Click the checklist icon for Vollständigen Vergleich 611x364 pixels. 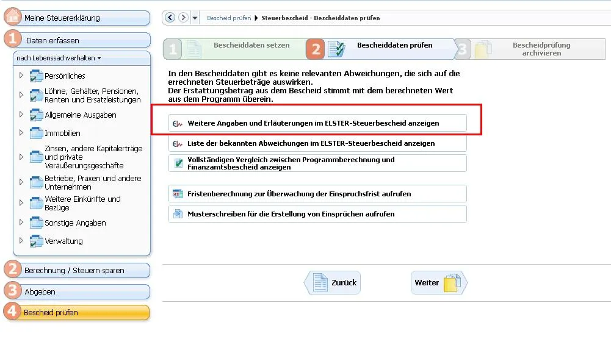pyautogui.click(x=178, y=163)
